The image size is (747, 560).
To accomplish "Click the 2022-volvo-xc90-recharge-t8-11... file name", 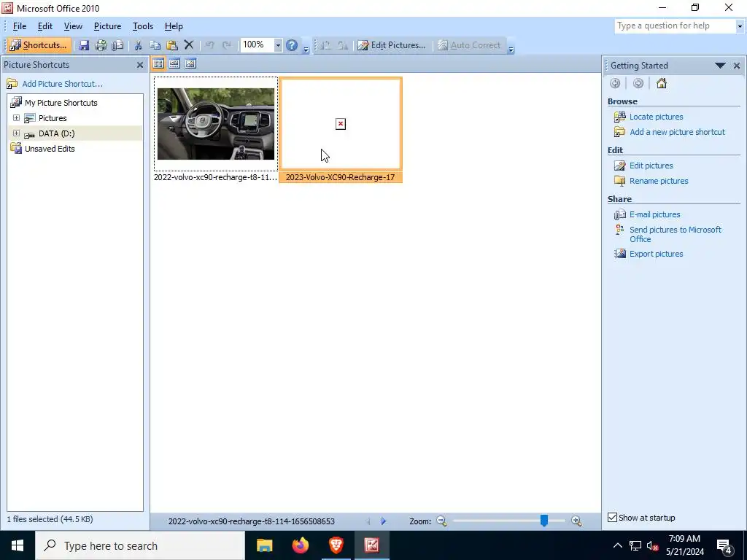I will 215,177.
